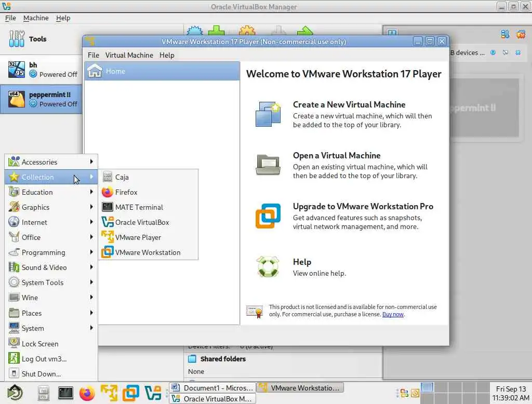Click the peppermint II preview thumbnail in VirtualBox
The width and height of the screenshot is (532, 404).
point(484,108)
